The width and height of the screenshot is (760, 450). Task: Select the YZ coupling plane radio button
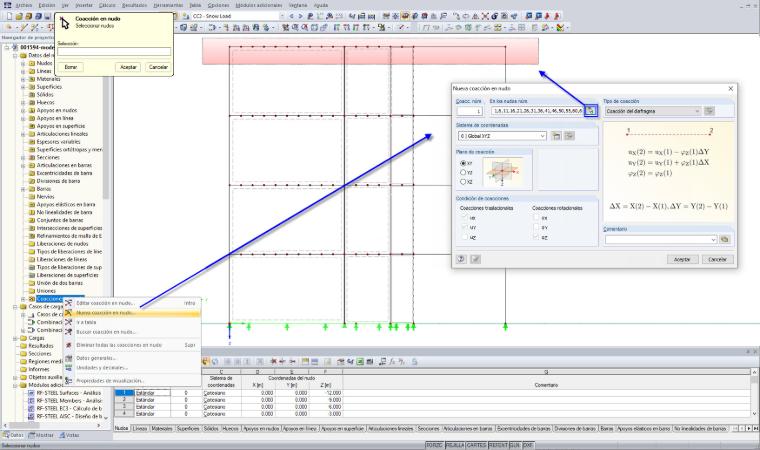463,173
